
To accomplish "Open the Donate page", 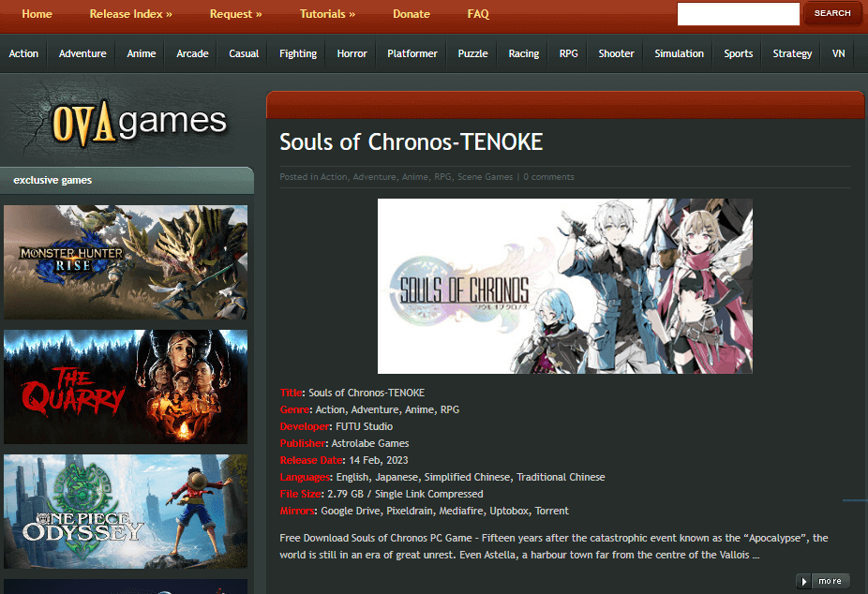I will tap(412, 14).
